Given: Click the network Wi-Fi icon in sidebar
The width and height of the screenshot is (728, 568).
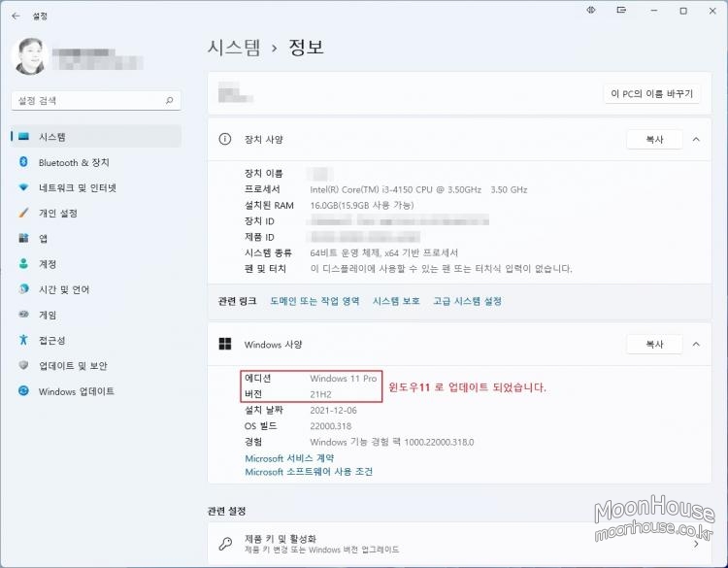Looking at the screenshot, I should (23, 187).
